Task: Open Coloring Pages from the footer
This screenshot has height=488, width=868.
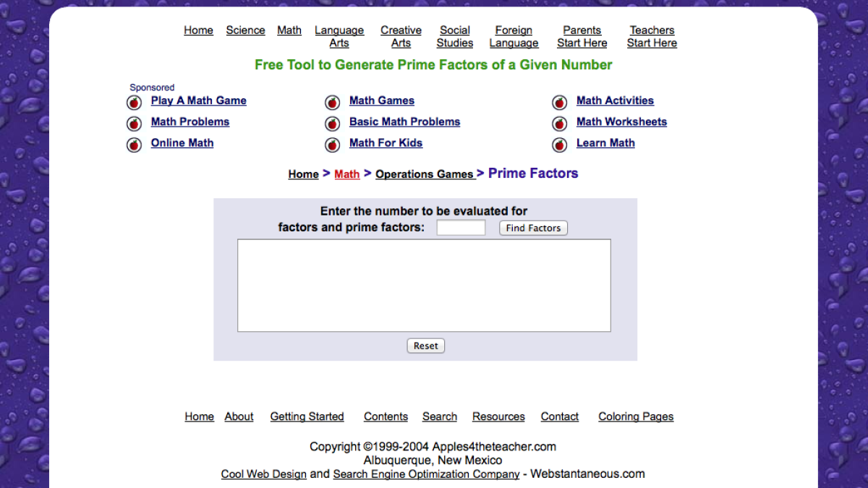Action: [636, 416]
